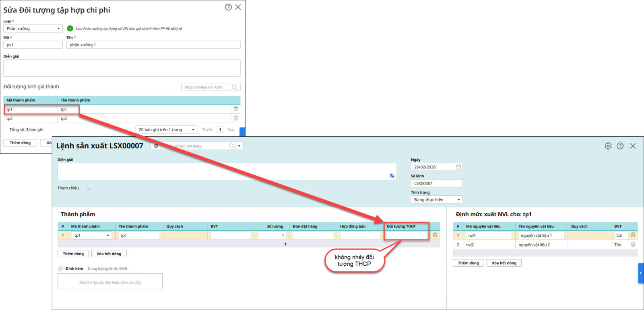Go to next page with Sau
The image size is (644, 310).
click(x=231, y=129)
